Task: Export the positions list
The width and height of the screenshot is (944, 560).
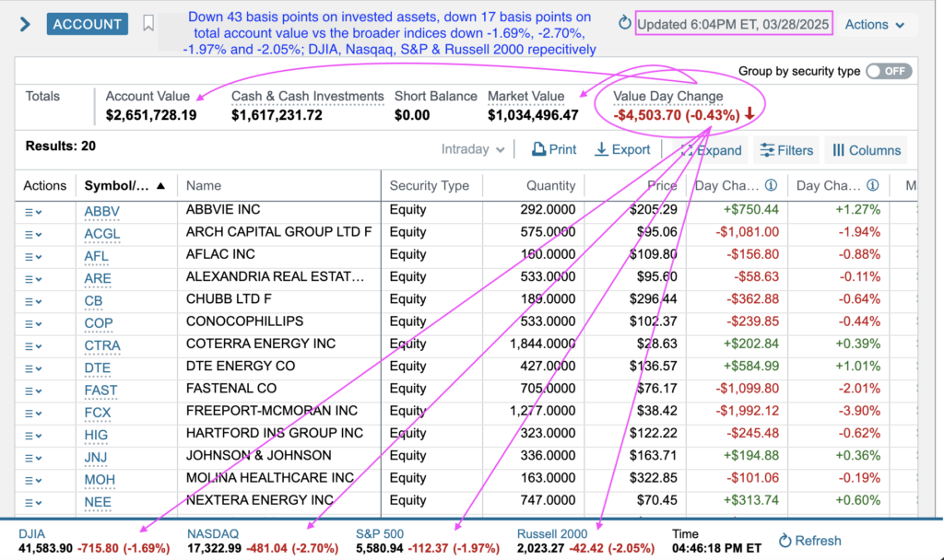Action: [622, 150]
